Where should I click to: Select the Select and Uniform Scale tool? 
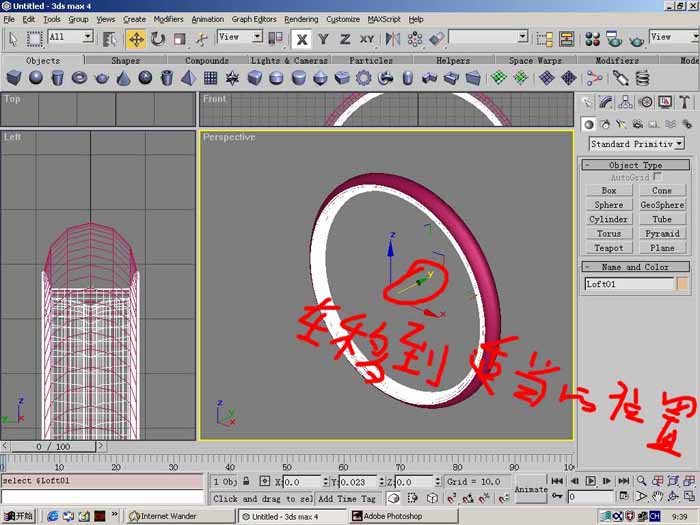pyautogui.click(x=179, y=39)
